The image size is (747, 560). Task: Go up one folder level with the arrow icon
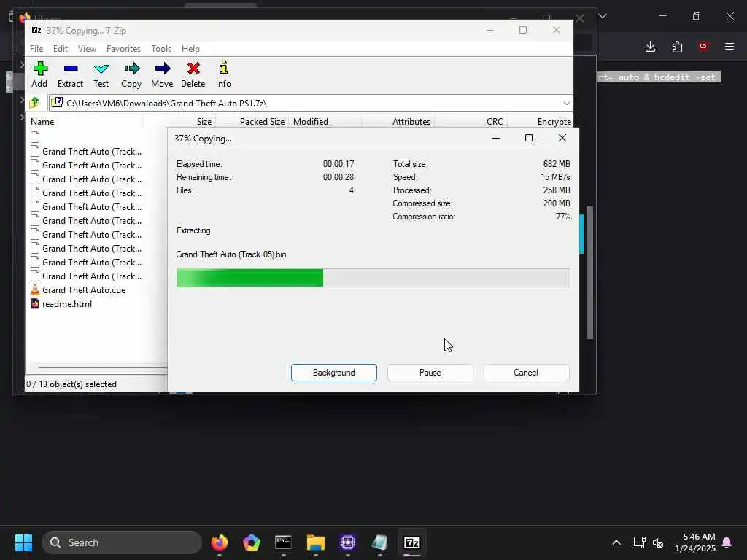34,103
